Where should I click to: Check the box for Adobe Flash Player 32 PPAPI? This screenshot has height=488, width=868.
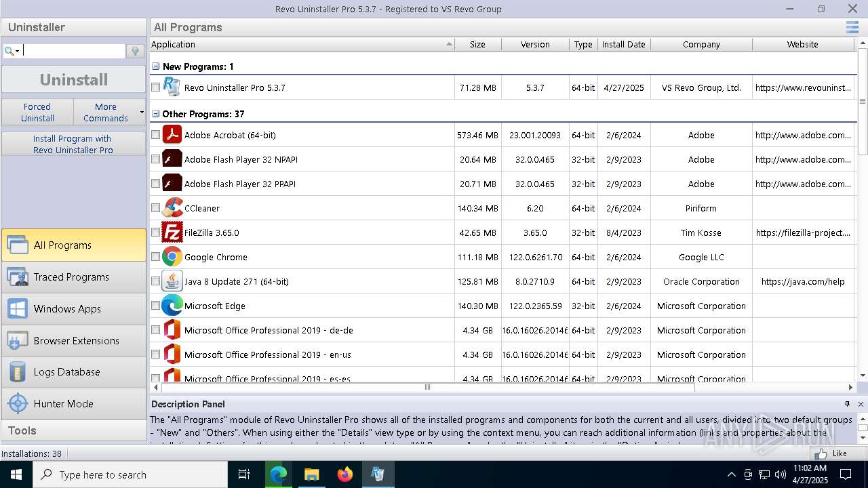pyautogui.click(x=155, y=183)
